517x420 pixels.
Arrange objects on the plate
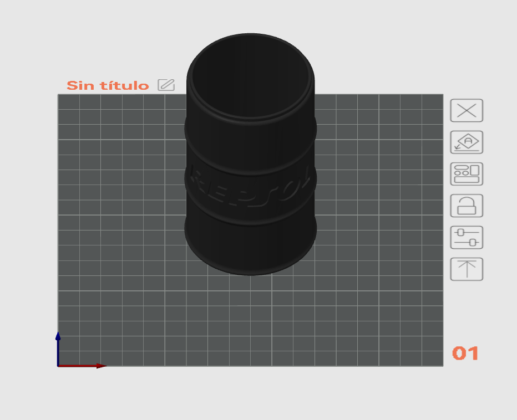point(467,174)
